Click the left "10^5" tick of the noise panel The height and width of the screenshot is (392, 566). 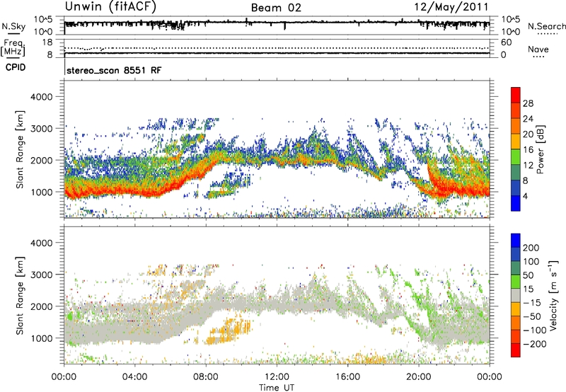point(43,20)
